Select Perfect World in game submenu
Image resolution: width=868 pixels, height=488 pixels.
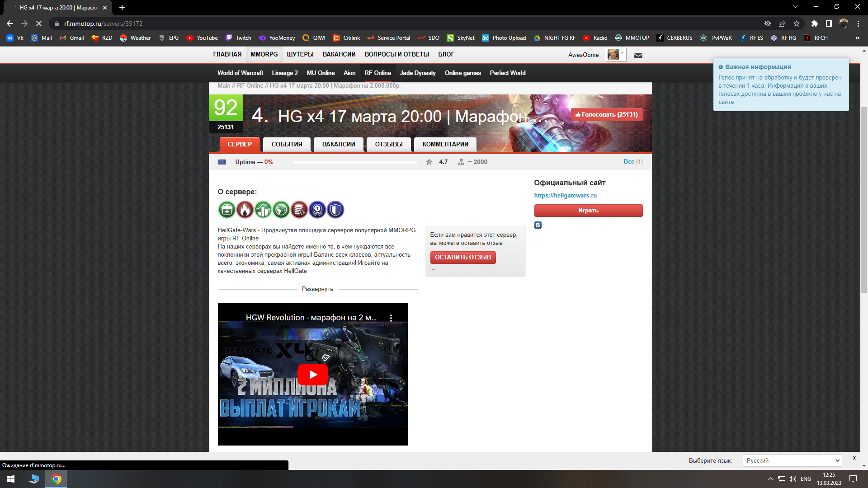click(x=508, y=73)
